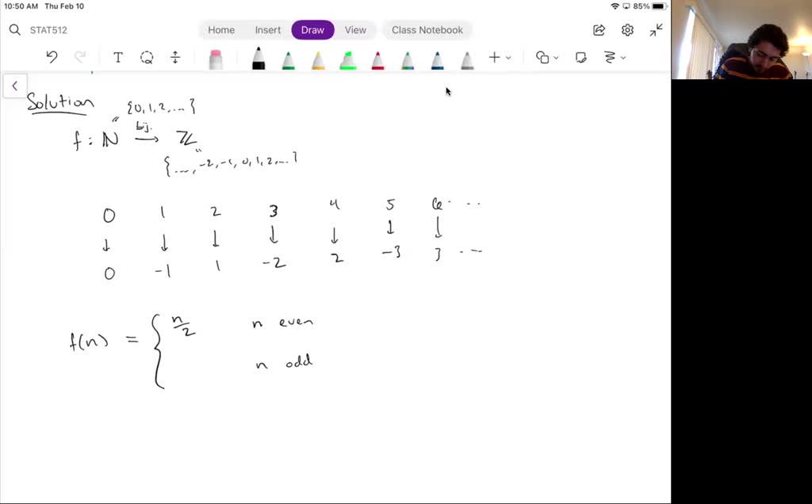This screenshot has height=504, width=812.
Task: Tap the Share icon
Action: point(599,30)
